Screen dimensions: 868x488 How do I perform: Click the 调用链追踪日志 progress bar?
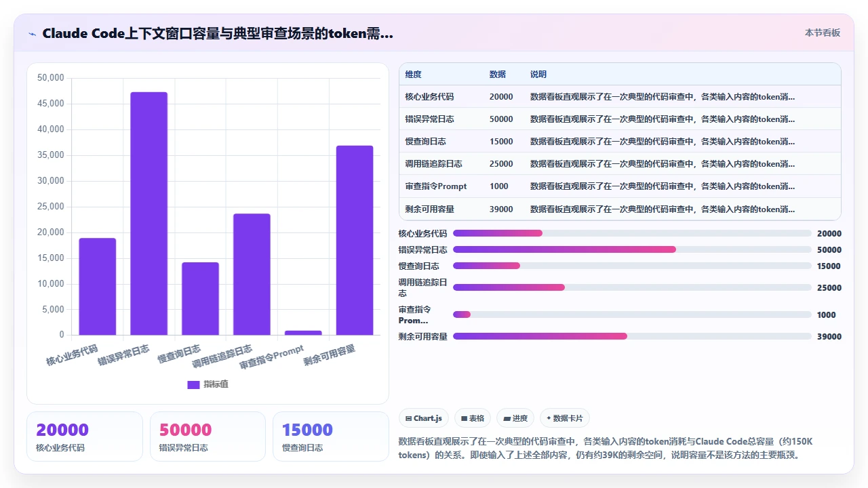tap(632, 287)
